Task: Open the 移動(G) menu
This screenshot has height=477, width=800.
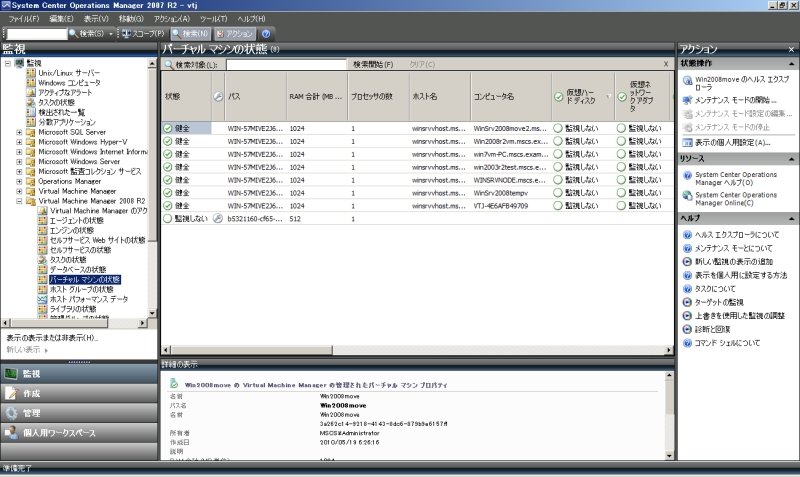Action: [131, 18]
